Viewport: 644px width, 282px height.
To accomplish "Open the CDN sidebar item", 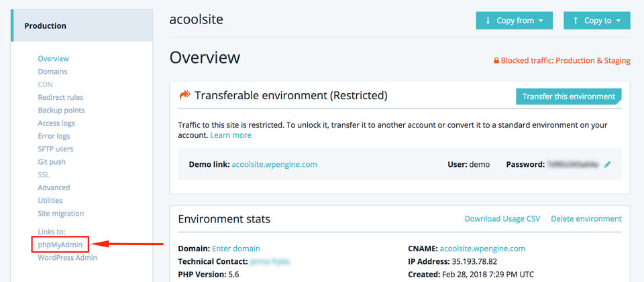I will pos(45,84).
